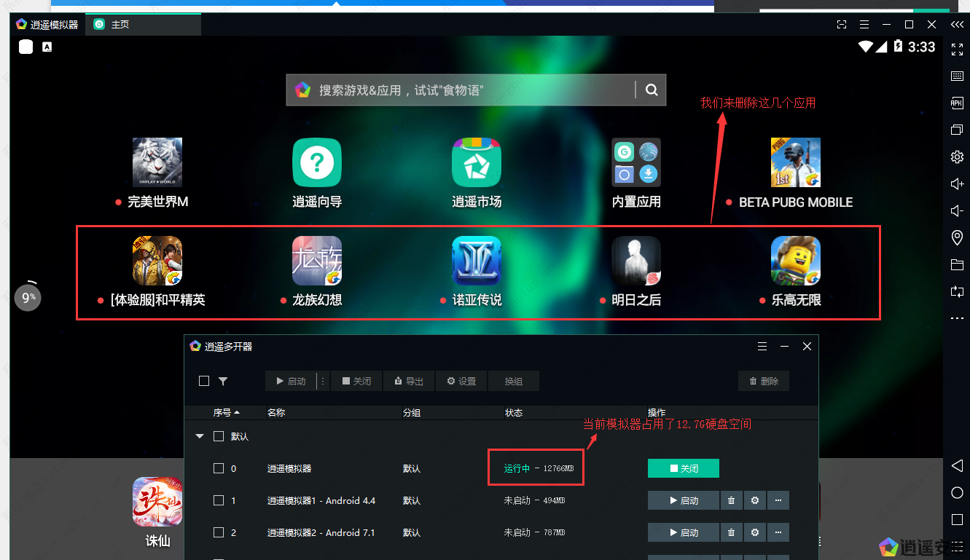Click the search magnifier icon
Viewport: 970px width, 560px height.
652,90
